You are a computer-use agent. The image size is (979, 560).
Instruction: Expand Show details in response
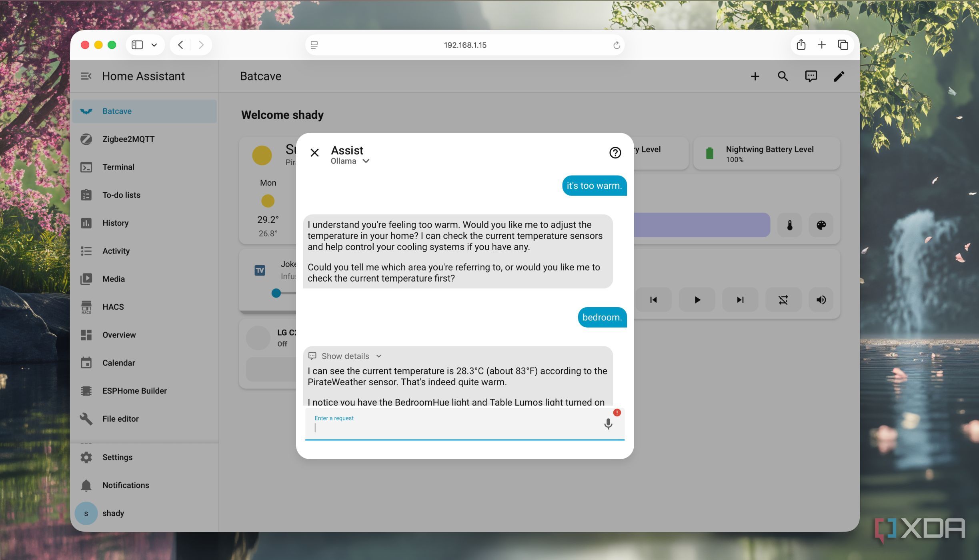345,356
